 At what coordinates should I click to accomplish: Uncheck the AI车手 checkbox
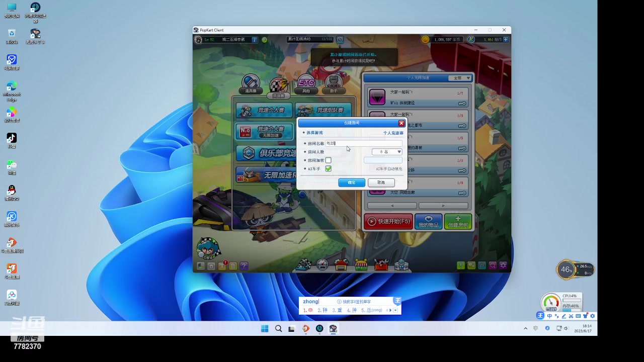[x=328, y=169]
